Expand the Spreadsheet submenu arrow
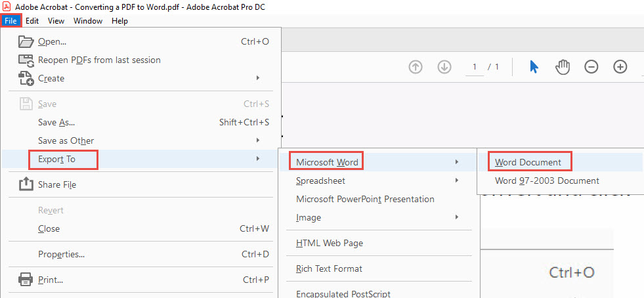 (457, 181)
